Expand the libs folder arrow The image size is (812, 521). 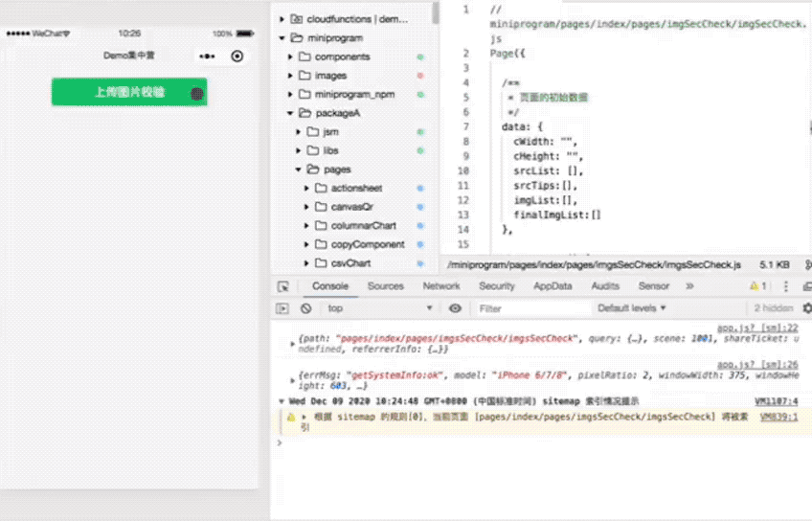[x=299, y=150]
